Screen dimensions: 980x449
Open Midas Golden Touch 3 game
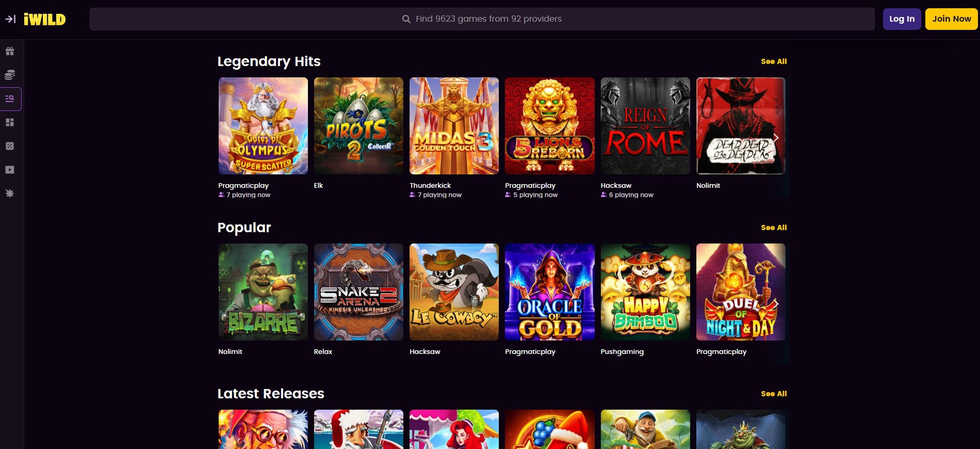coord(454,126)
